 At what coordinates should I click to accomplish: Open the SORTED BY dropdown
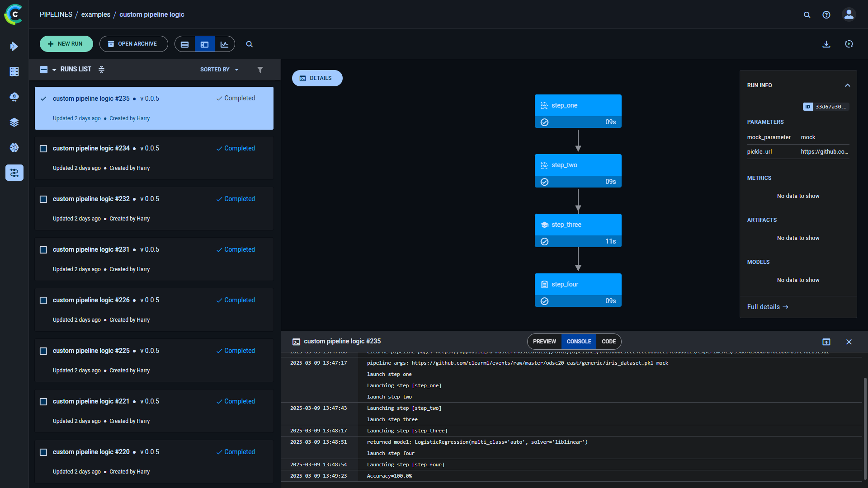(x=219, y=69)
